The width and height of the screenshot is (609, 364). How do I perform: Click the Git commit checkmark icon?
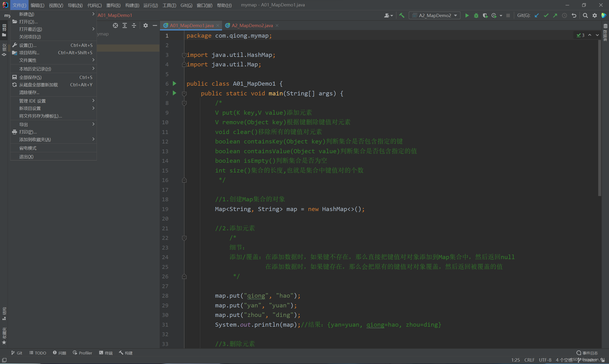[546, 15]
